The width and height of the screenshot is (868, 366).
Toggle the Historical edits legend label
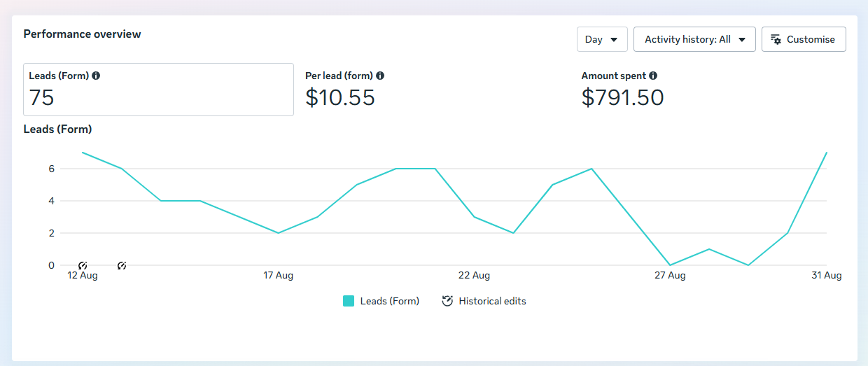tap(492, 301)
